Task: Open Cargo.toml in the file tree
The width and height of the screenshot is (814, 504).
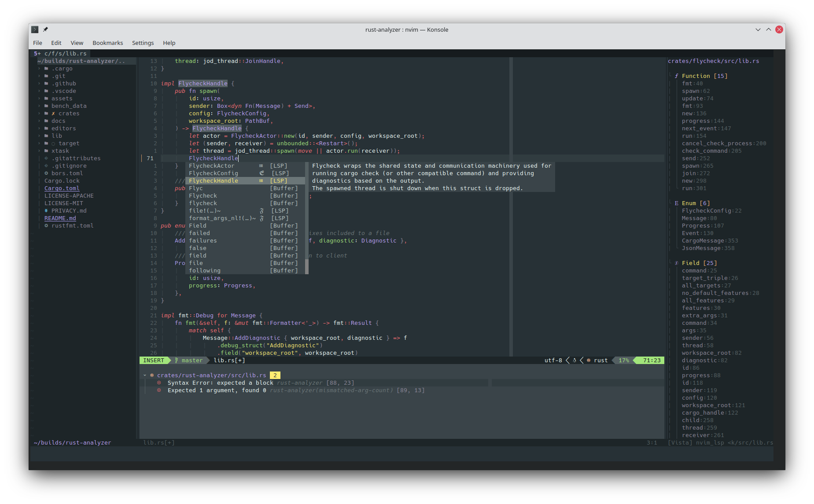Action: coord(62,188)
